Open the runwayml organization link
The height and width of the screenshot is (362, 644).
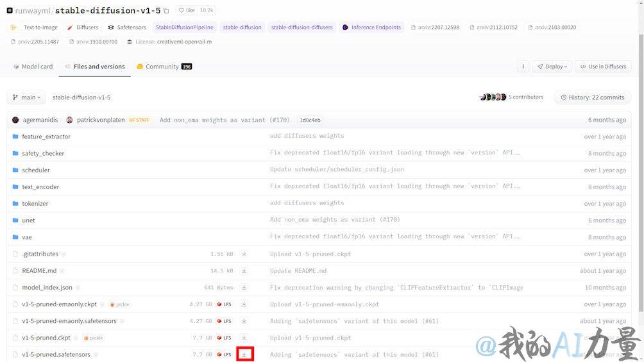[33, 11]
